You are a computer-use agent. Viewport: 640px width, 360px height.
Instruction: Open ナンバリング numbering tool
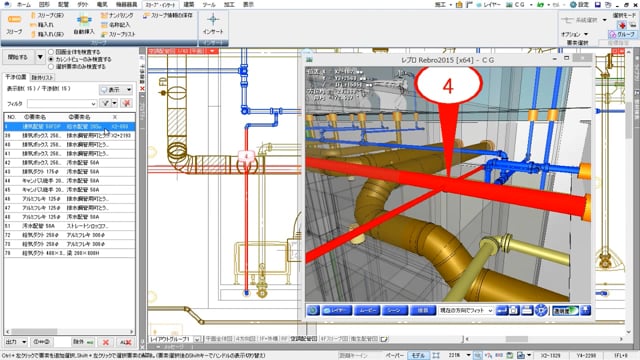point(117,16)
